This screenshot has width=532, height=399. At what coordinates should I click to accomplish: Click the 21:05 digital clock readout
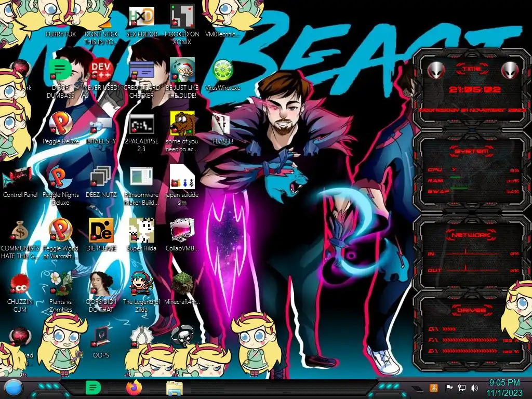click(x=475, y=89)
